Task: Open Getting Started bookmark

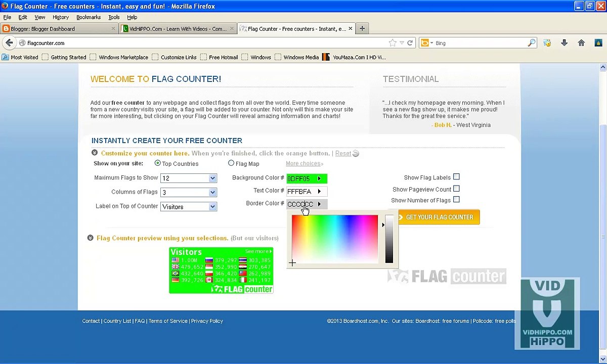Action: (64, 57)
